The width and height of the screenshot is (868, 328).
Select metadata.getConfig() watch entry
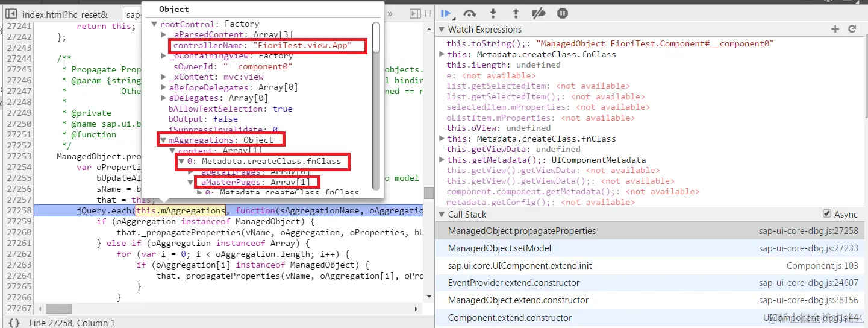(540, 203)
